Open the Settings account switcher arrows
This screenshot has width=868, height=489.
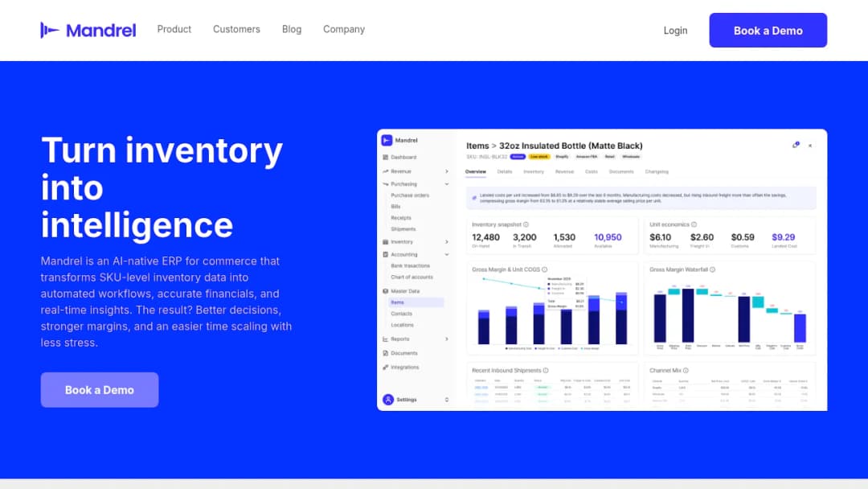click(447, 400)
